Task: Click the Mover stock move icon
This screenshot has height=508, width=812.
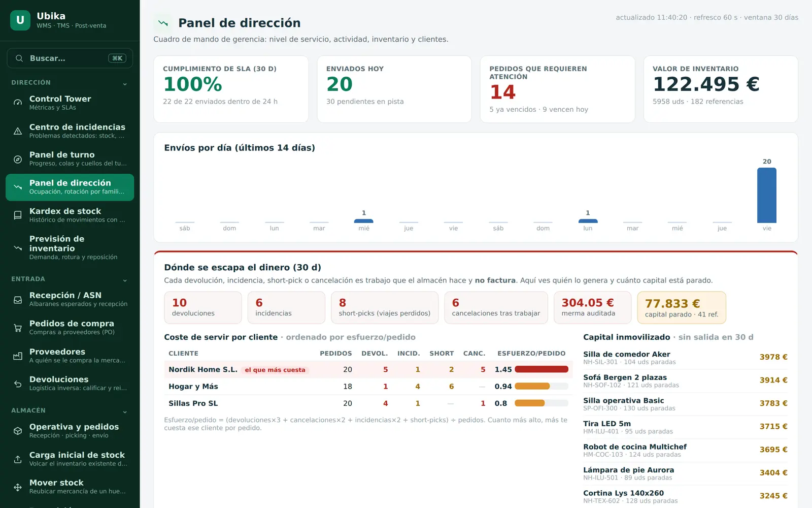Action: [x=18, y=488]
